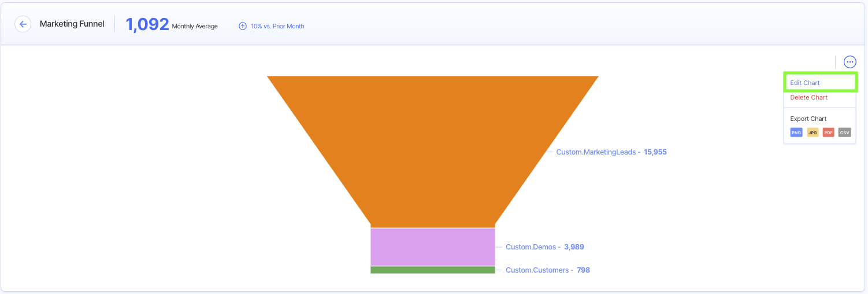Click the Custom.Demos label
This screenshot has height=294, width=868.
tap(531, 247)
